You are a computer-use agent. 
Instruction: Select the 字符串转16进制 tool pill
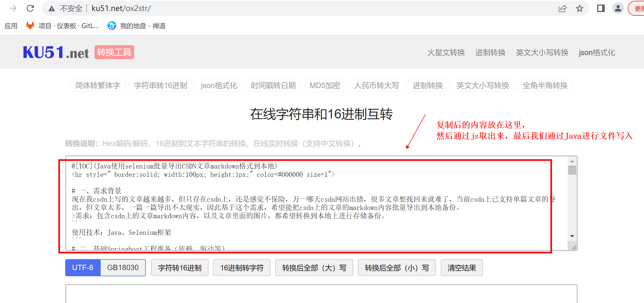[160, 85]
